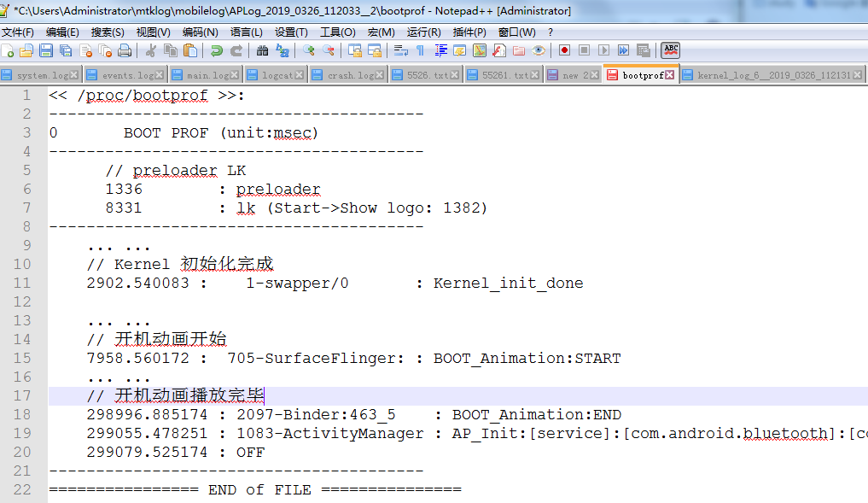Open the Replace dialog icon
The width and height of the screenshot is (868, 503).
coord(282,53)
